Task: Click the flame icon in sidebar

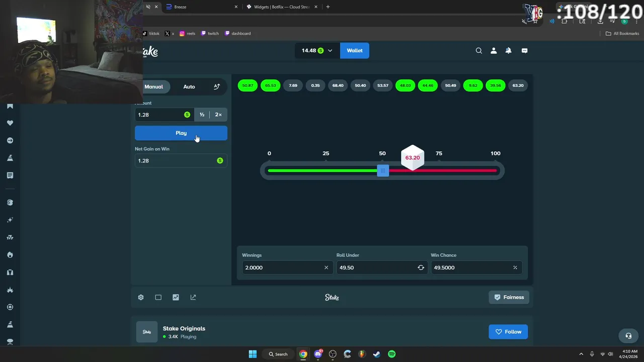Action: tap(10, 255)
